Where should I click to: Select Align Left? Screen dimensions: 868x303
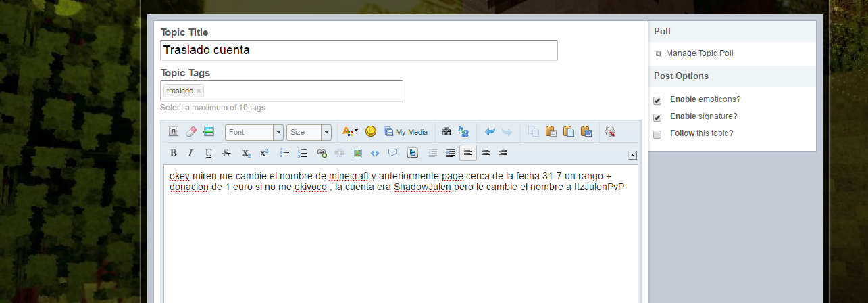pos(468,153)
